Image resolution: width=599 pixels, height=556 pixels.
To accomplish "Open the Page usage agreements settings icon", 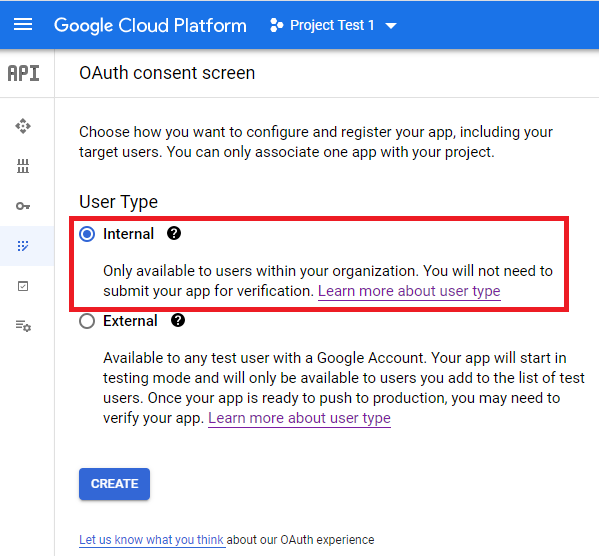I will click(23, 326).
